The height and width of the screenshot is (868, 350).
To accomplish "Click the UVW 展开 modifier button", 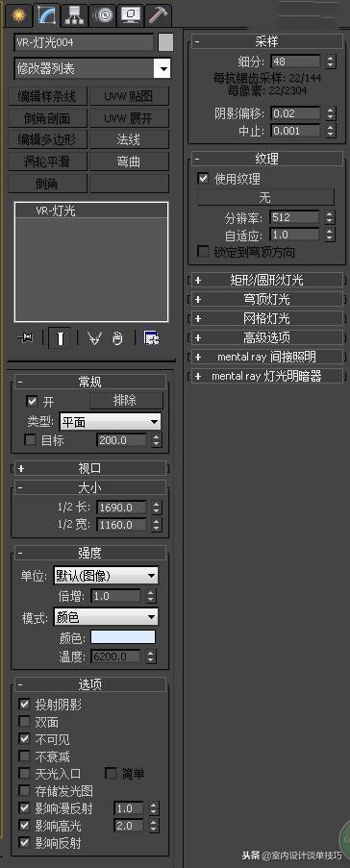I will coord(129,118).
